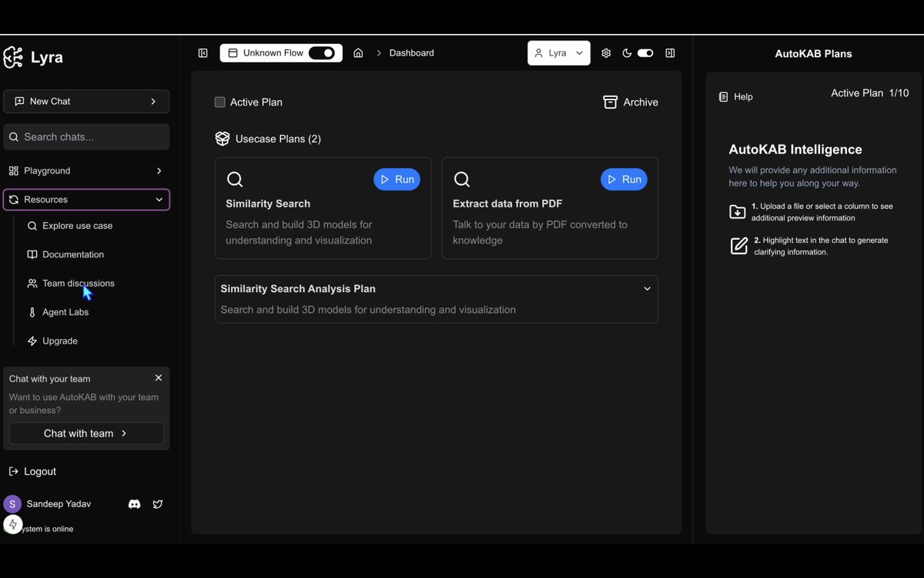Click the moon theme icon
Image resolution: width=924 pixels, height=578 pixels.
[x=627, y=53]
